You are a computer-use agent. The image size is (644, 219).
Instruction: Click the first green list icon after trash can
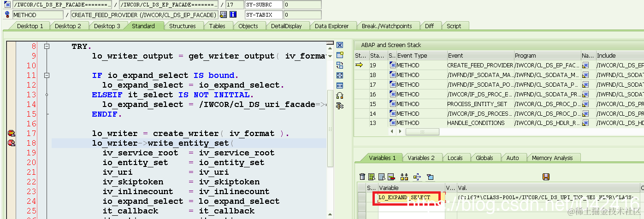pyautogui.click(x=371, y=177)
